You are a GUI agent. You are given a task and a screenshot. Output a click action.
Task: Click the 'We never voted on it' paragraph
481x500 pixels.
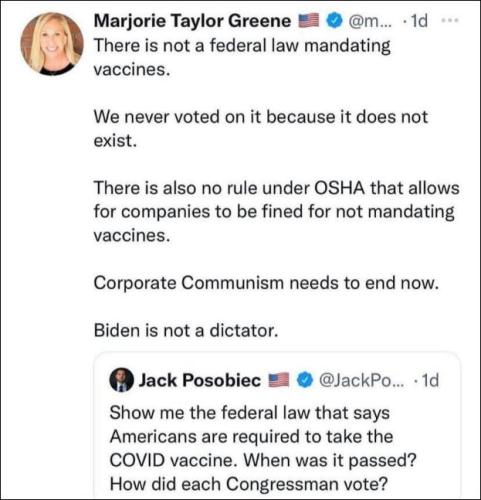261,129
